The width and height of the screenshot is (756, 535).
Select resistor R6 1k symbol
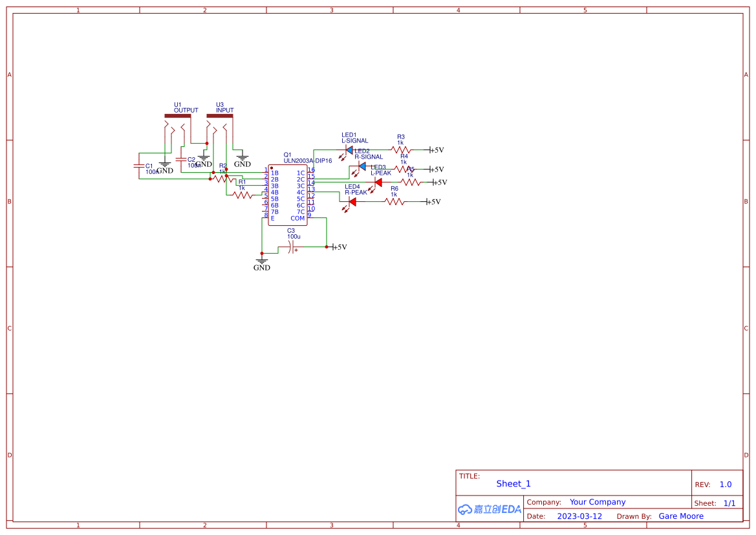[x=393, y=201]
